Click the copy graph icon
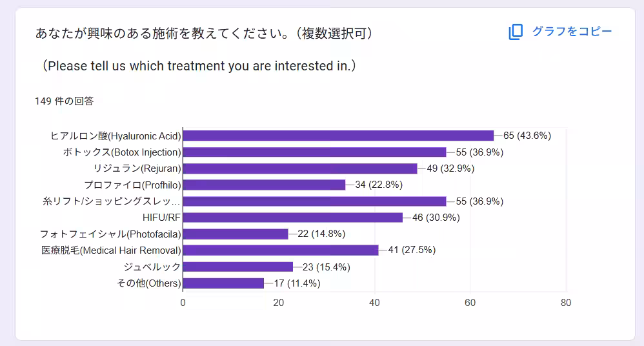Viewport: 644px width, 346px height. tap(516, 32)
